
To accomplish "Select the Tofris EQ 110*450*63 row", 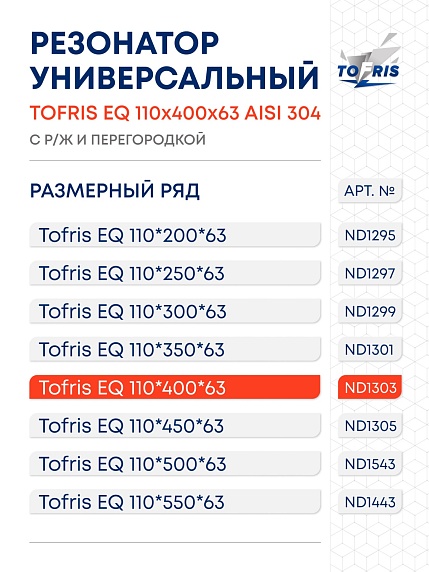I will point(175,425).
